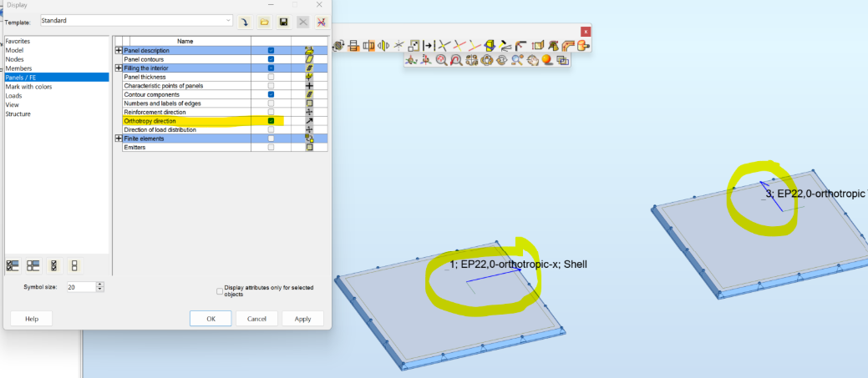The width and height of the screenshot is (868, 378).
Task: Select Nodes in the category list
Action: click(x=14, y=59)
